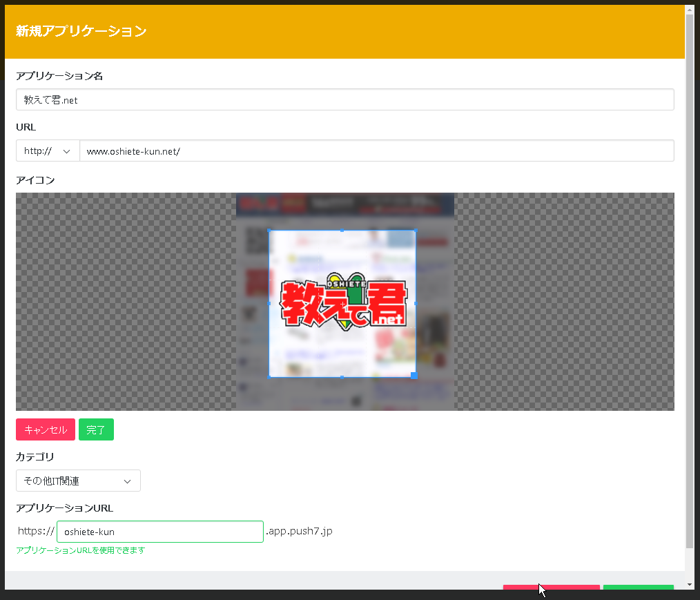The image size is (700, 600).
Task: Click the green 完了 button
Action: click(x=96, y=429)
